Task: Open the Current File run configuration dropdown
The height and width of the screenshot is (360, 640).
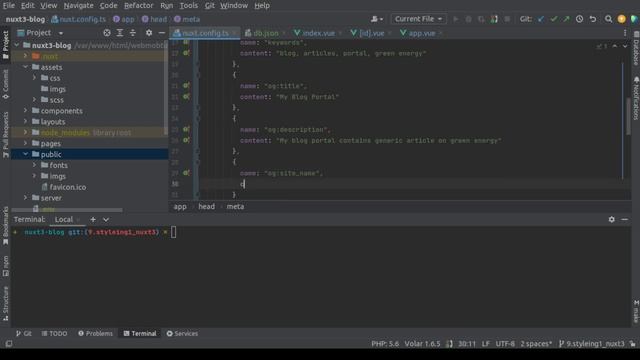Action: 418,19
